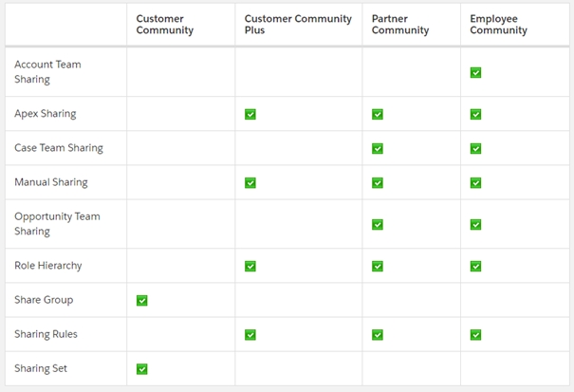Click Case Team Sharing Employee Community checkmark
Screen dimensions: 574x392
[475, 148]
